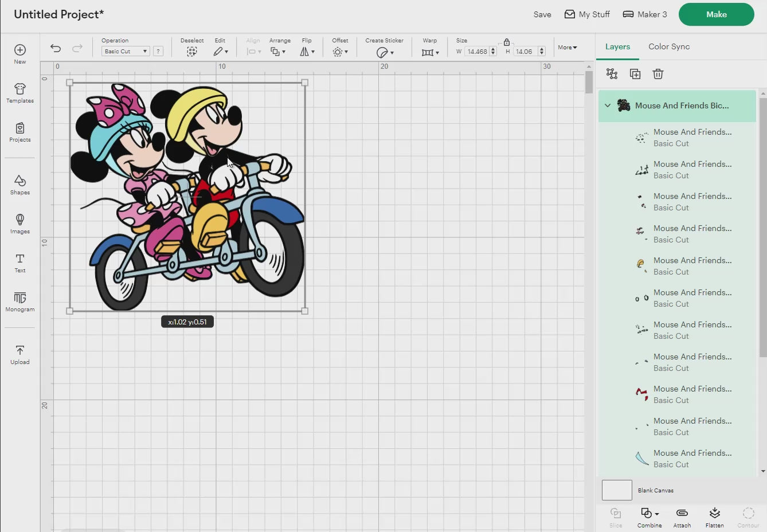Viewport: 767px width, 532px height.
Task: Click the Attach tool
Action: [x=682, y=517]
